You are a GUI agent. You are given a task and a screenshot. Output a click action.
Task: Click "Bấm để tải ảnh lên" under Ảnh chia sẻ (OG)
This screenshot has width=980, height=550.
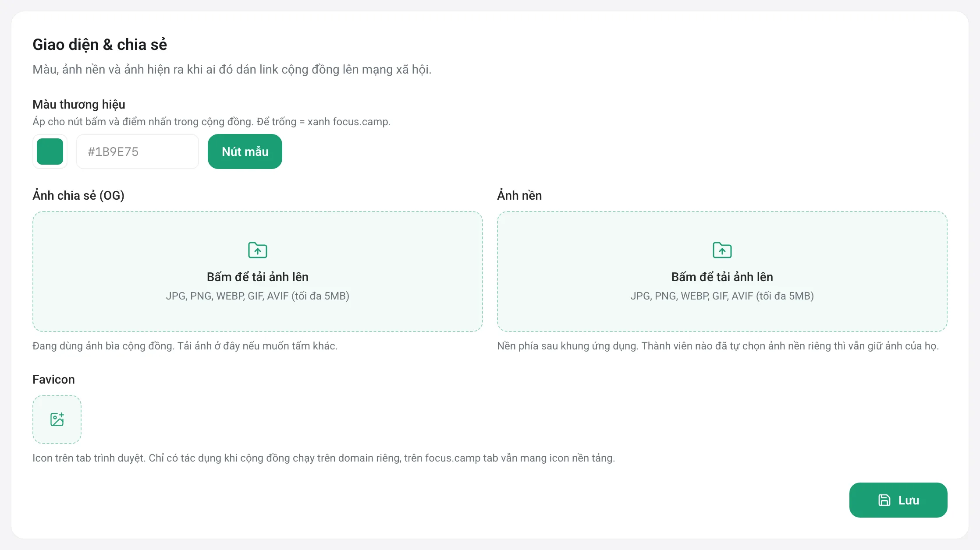pyautogui.click(x=258, y=277)
